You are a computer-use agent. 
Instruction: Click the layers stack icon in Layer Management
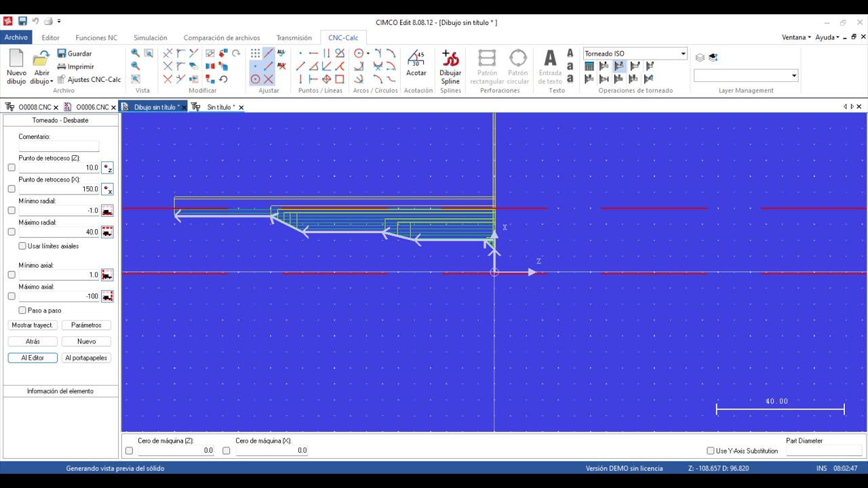700,58
